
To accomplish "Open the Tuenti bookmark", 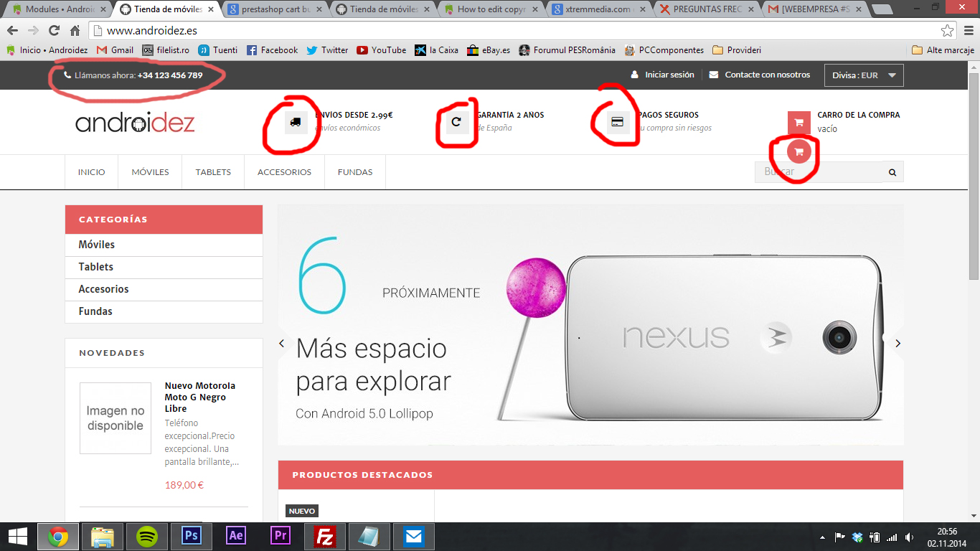I will pyautogui.click(x=218, y=50).
